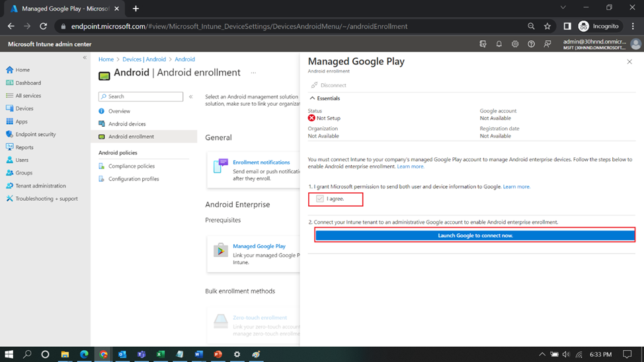Open notifications bell in header

pyautogui.click(x=499, y=44)
